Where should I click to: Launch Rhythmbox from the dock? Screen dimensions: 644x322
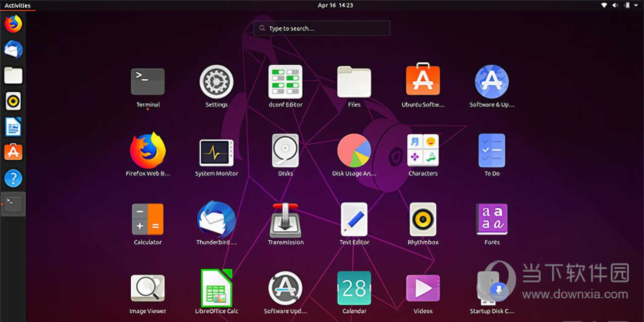[x=13, y=101]
